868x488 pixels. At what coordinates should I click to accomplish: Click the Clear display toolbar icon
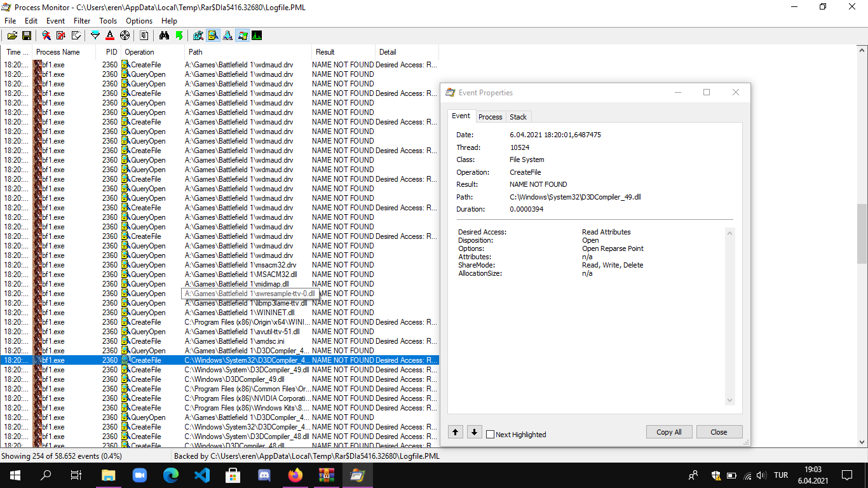click(76, 36)
